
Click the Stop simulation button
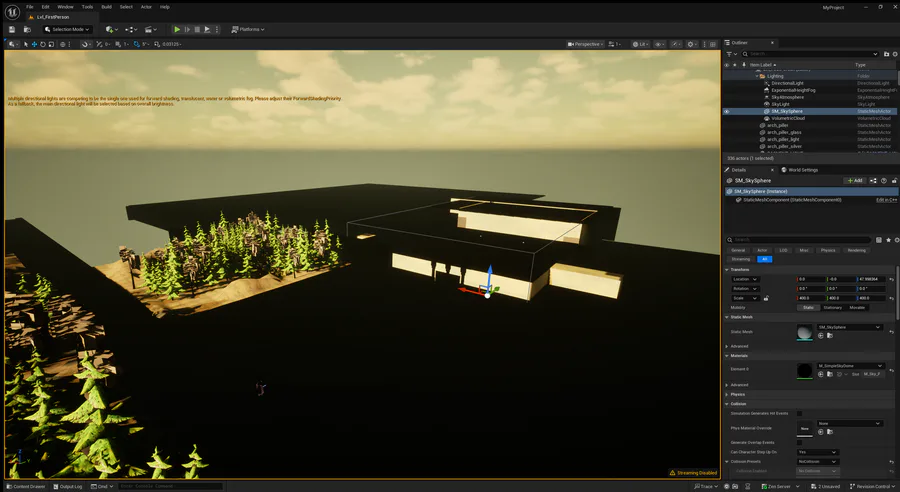tap(197, 29)
